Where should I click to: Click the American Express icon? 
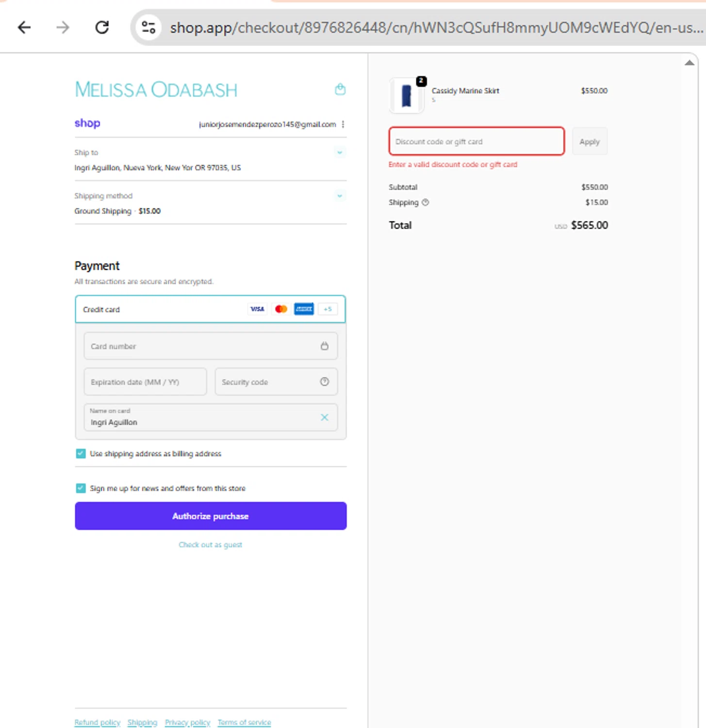pyautogui.click(x=304, y=309)
